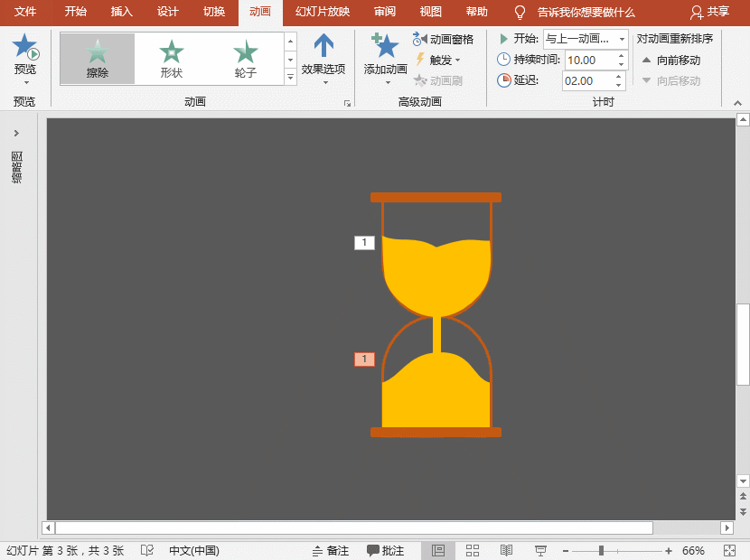Select the Wheel (轮子) animation effect

point(246,59)
